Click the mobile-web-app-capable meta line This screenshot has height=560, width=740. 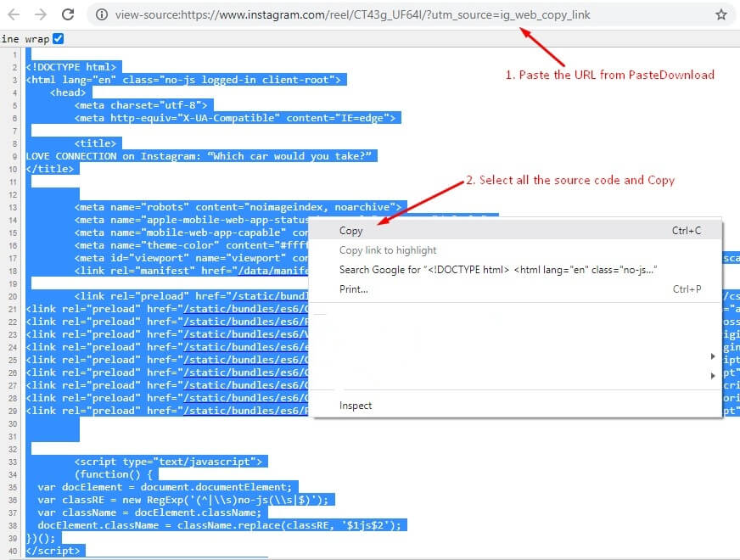pos(191,232)
